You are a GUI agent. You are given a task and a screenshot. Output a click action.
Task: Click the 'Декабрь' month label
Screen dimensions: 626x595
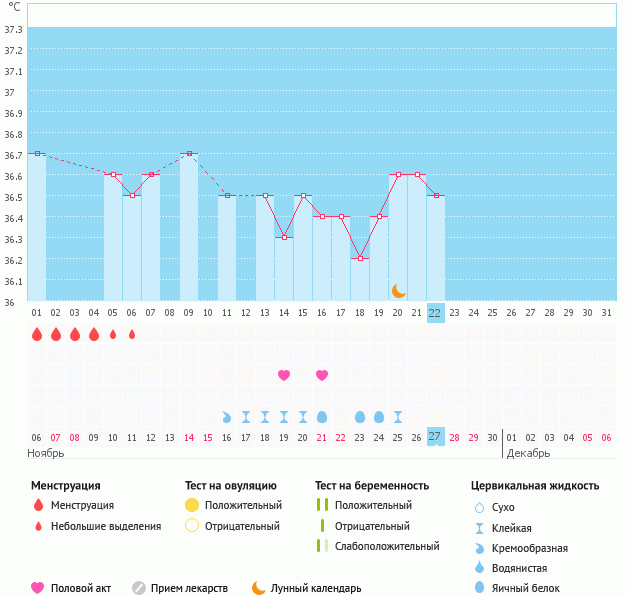coord(527,453)
